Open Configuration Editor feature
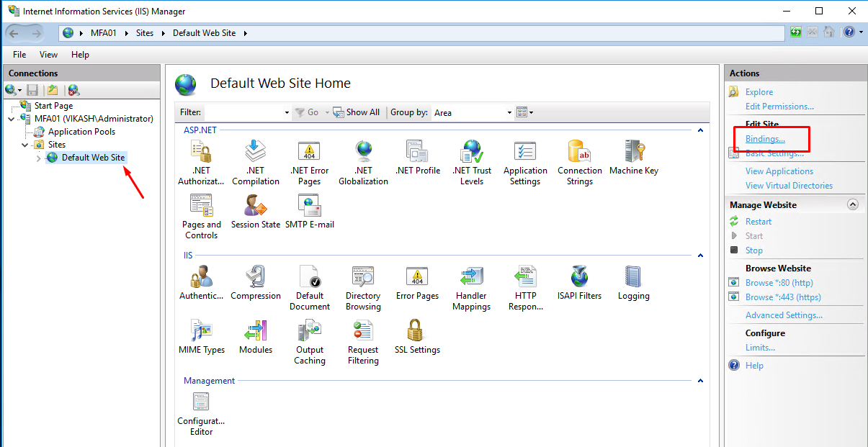Screen dimensions: 868x447 point(201,412)
